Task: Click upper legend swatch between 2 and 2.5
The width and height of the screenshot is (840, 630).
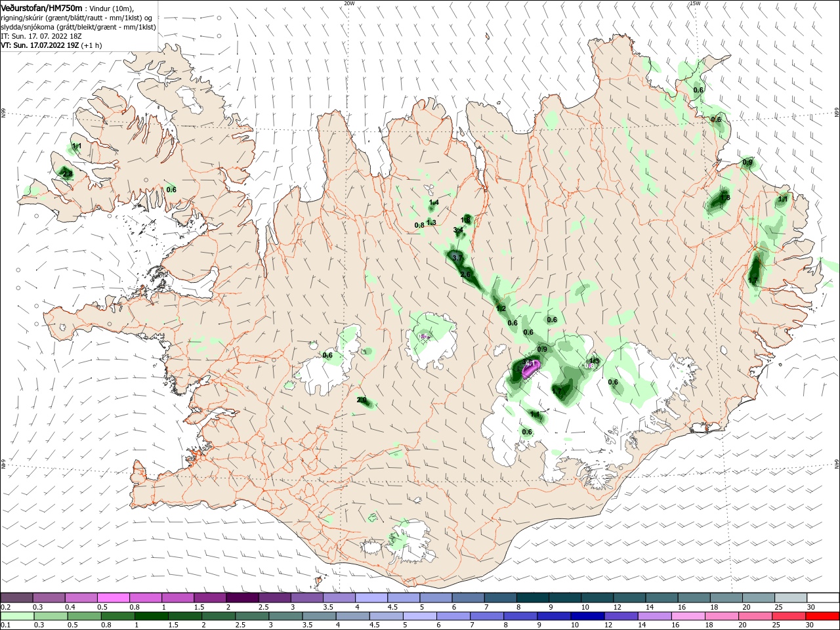Action: coord(242,598)
